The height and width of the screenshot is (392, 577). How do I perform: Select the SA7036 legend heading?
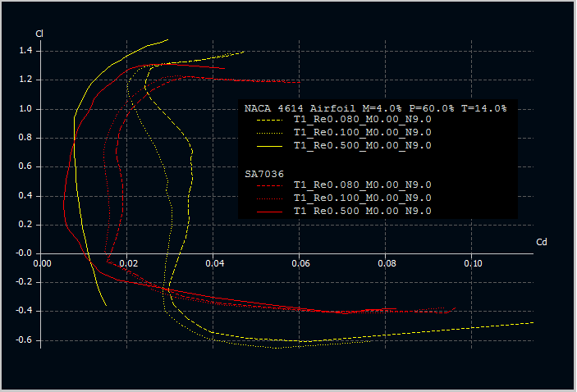point(264,174)
